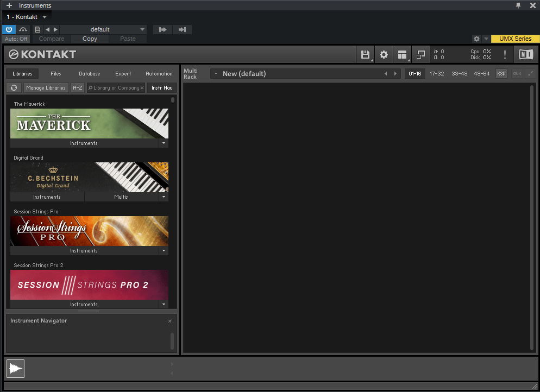The width and height of the screenshot is (540, 392).
Task: Close the Instrument Navigator pane
Action: [x=169, y=321]
